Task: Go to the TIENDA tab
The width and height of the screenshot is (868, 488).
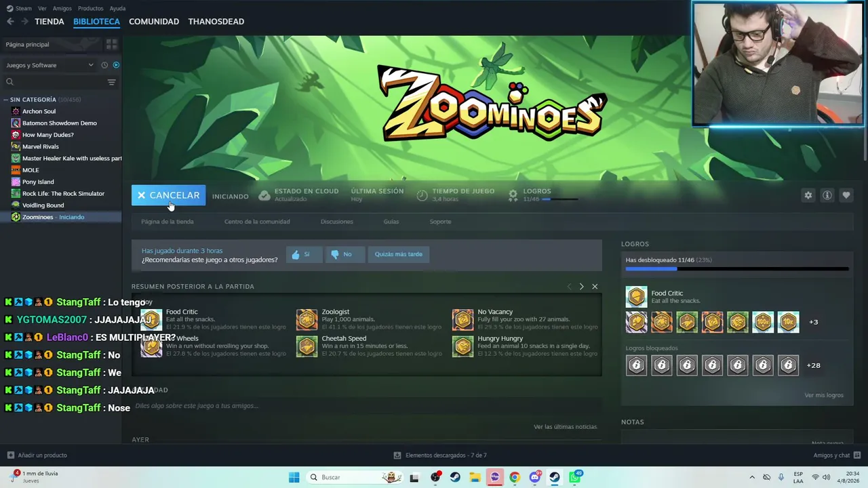Action: (x=50, y=22)
